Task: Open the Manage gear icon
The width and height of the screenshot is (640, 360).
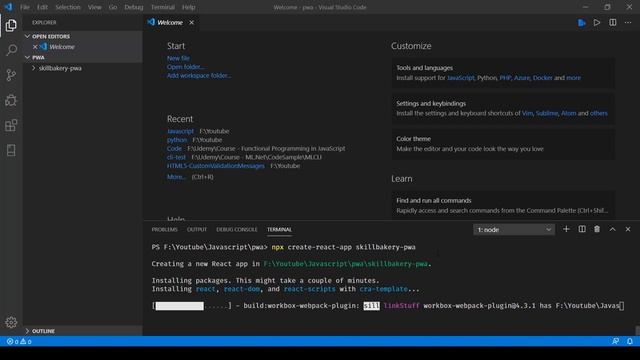Action: [x=11, y=322]
